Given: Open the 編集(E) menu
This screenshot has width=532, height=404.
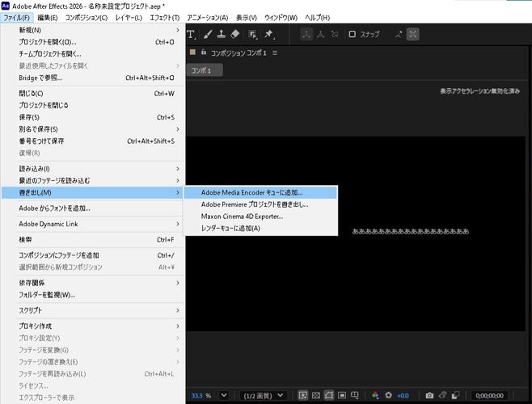Looking at the screenshot, I should (48, 18).
